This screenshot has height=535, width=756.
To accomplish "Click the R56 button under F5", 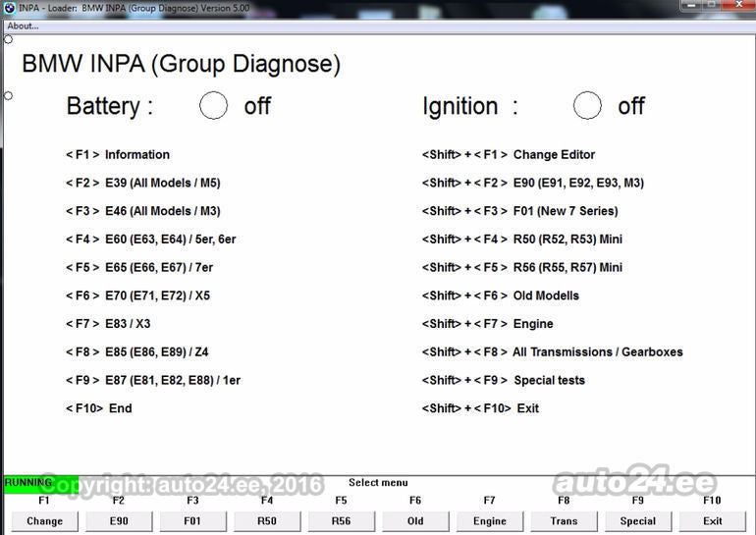I will point(342,521).
